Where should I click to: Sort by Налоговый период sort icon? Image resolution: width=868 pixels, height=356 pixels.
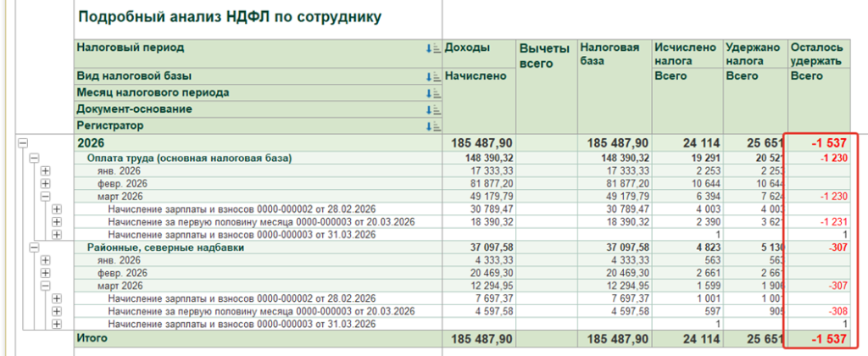(x=432, y=48)
